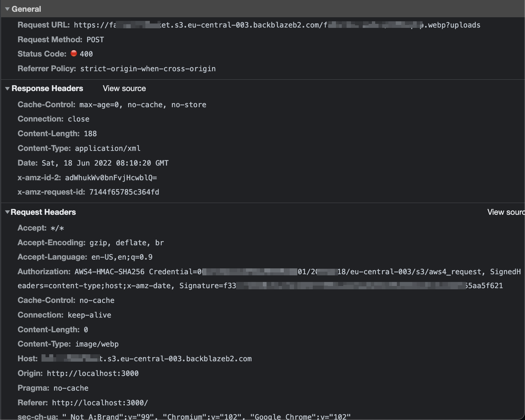Select the strict-origin-when-cross-origin Referrer Policy value
525x420 pixels.
148,69
